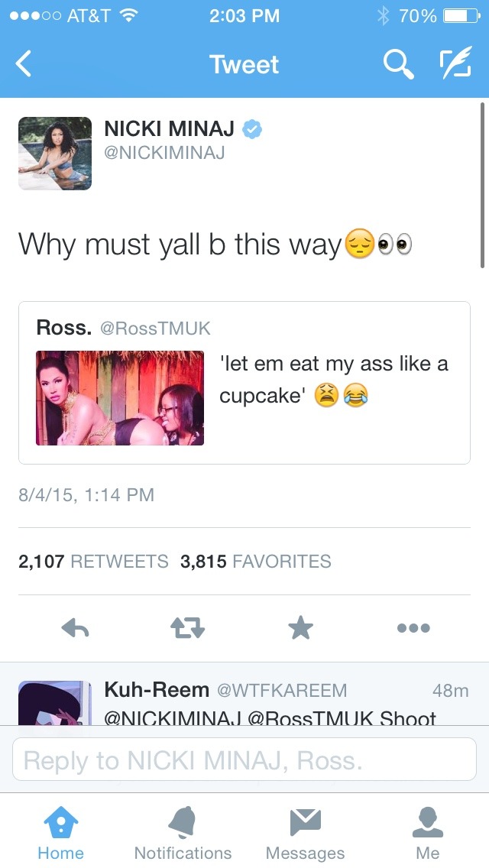Image resolution: width=489 pixels, height=868 pixels.
Task: View the 2,107 RETWEETS list
Action: click(x=93, y=562)
